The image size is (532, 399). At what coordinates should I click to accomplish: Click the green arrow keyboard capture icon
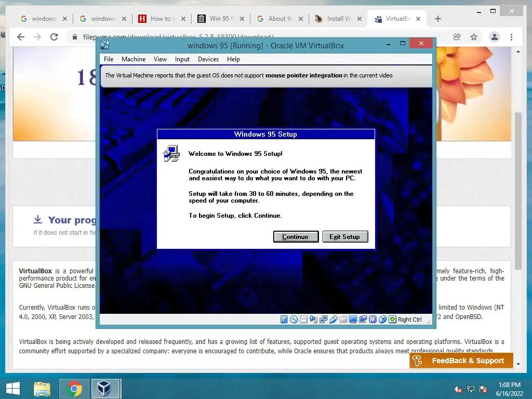(x=392, y=320)
